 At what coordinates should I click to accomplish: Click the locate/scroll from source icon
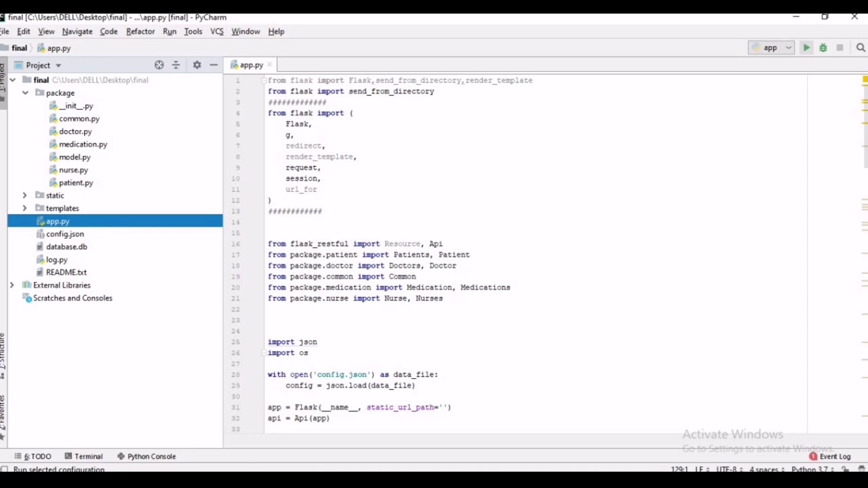pyautogui.click(x=159, y=65)
